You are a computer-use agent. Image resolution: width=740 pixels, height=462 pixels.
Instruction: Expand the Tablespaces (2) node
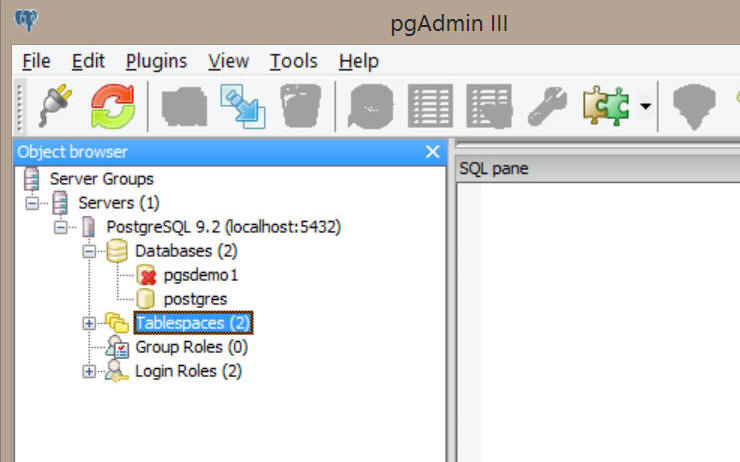point(89,323)
